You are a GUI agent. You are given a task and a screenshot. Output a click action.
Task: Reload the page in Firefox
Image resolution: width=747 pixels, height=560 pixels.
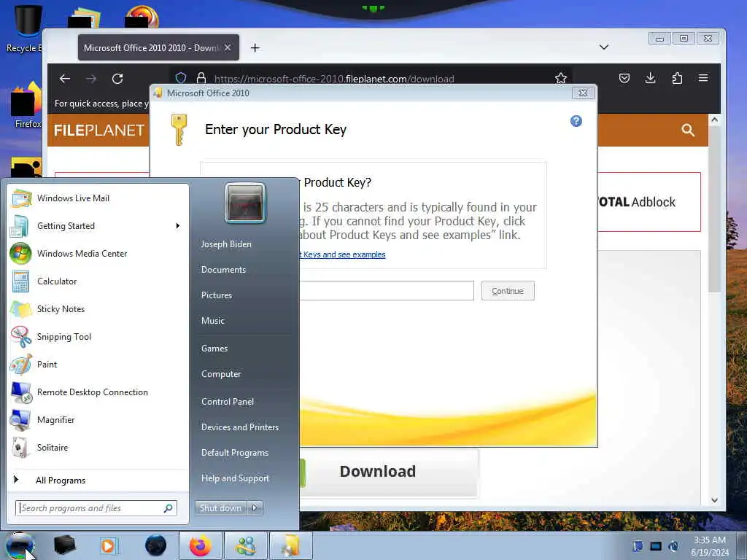(117, 79)
